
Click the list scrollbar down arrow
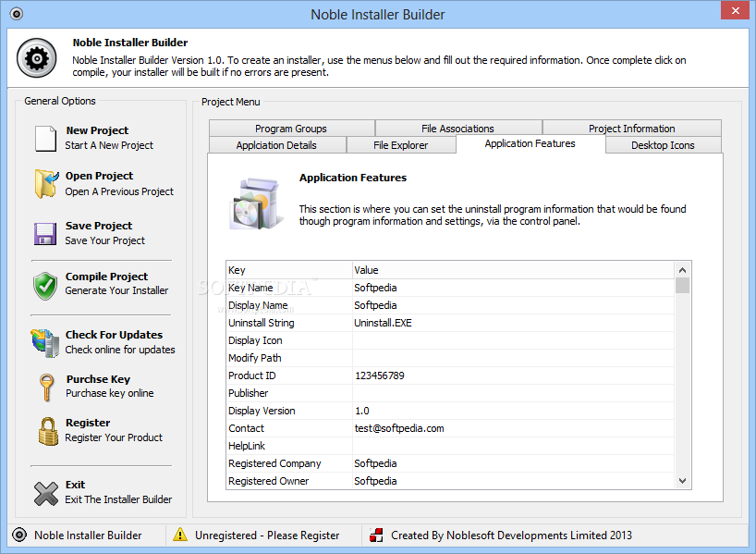pos(682,481)
